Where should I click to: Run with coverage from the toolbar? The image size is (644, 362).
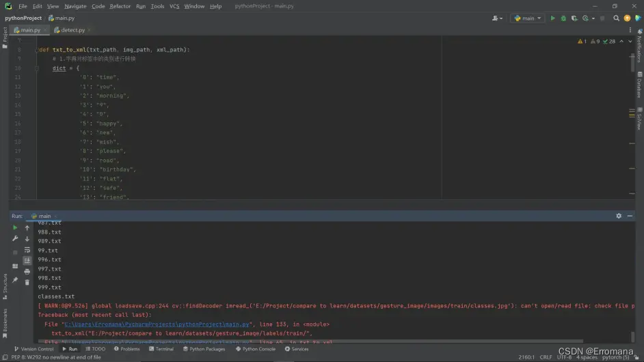click(574, 18)
